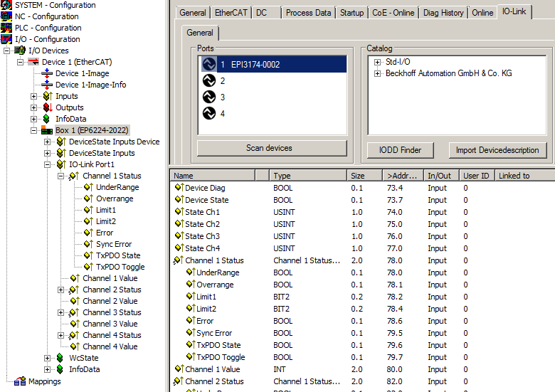Click the Inputs icon under Device 1
The height and width of the screenshot is (392, 555).
(x=48, y=96)
